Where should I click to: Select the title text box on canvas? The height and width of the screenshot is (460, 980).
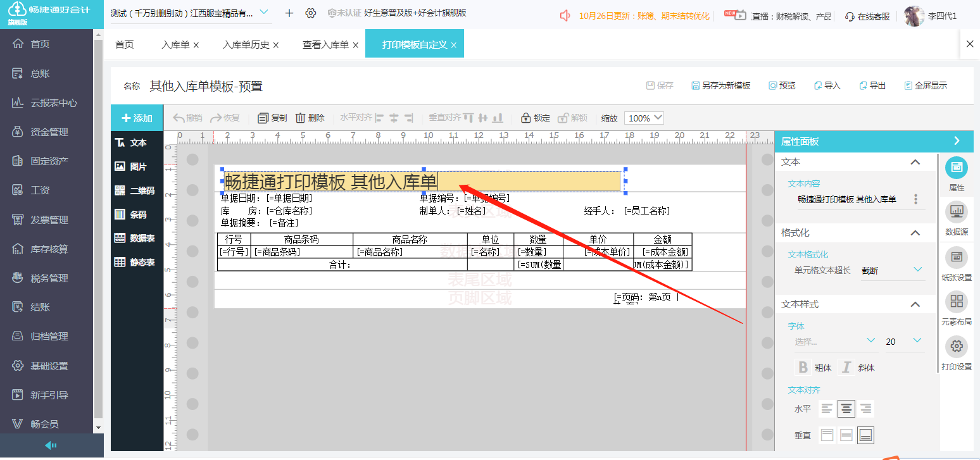422,182
